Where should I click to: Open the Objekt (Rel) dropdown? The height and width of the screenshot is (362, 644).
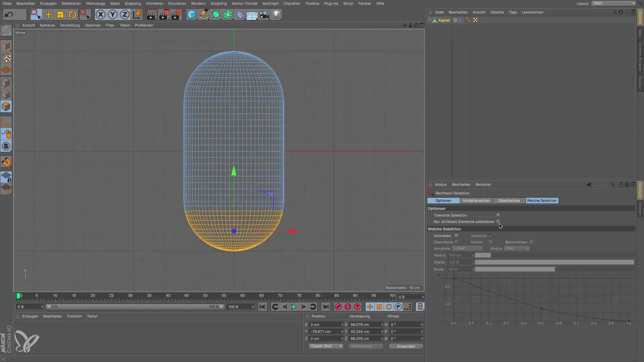tap(326, 346)
